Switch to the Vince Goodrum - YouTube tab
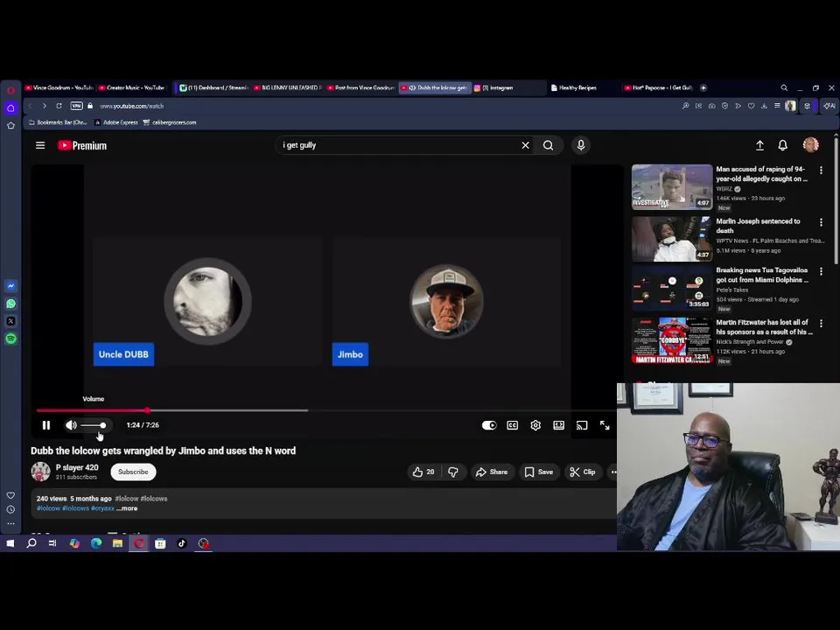The image size is (840, 630). (x=59, y=87)
